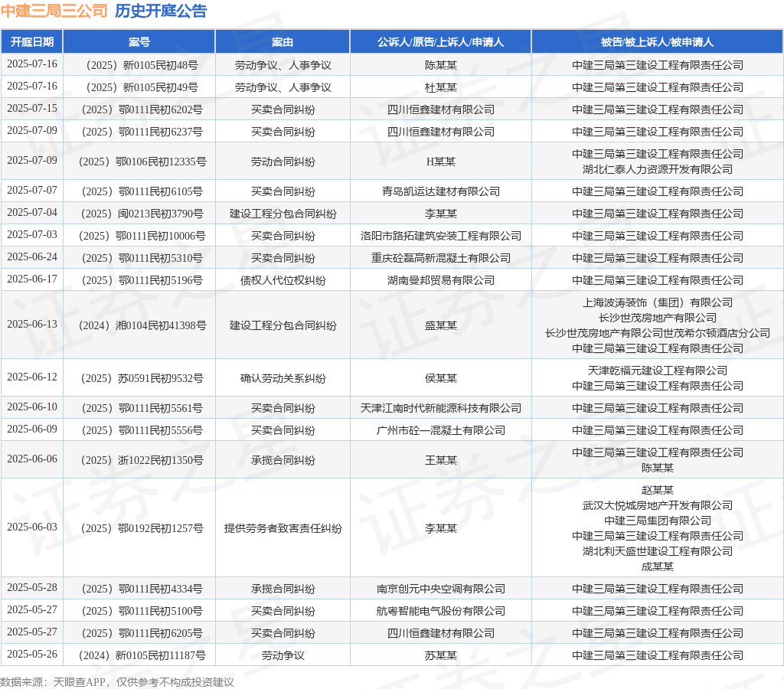This screenshot has width=784, height=689.
Task: Click defendant 赵某某
Action: [x=657, y=490]
